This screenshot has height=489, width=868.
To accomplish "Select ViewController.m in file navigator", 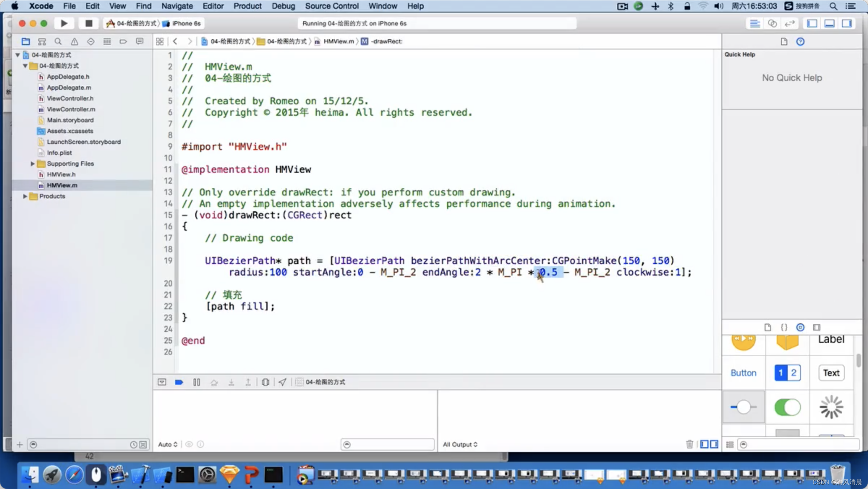I will pyautogui.click(x=71, y=109).
